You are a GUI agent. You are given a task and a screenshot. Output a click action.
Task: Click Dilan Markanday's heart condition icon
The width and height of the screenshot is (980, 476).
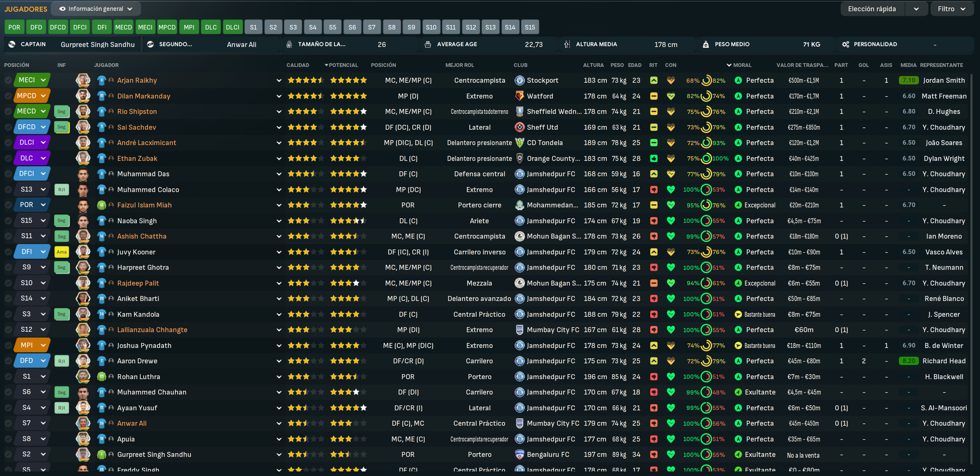(x=671, y=96)
